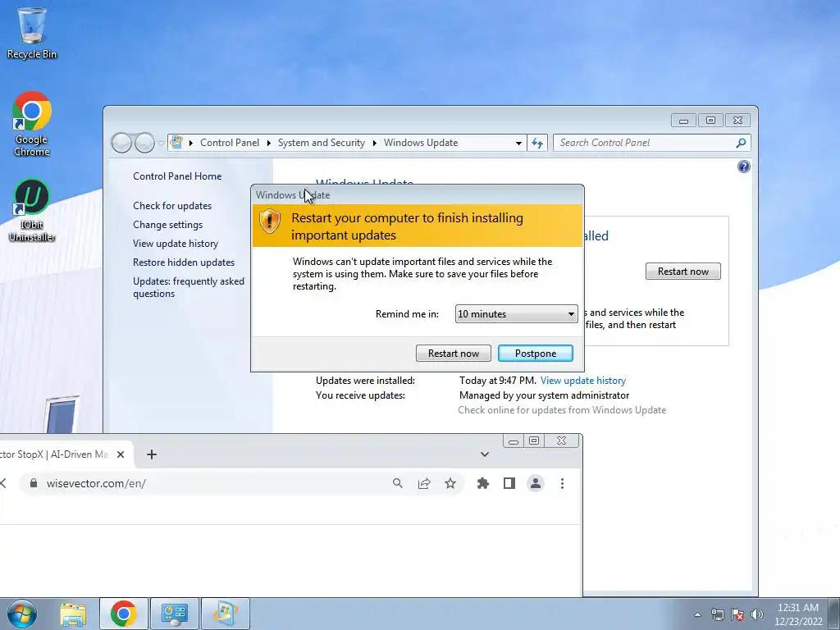This screenshot has width=840, height=630.
Task: Click Windows Update breadcrumb
Action: 421,143
